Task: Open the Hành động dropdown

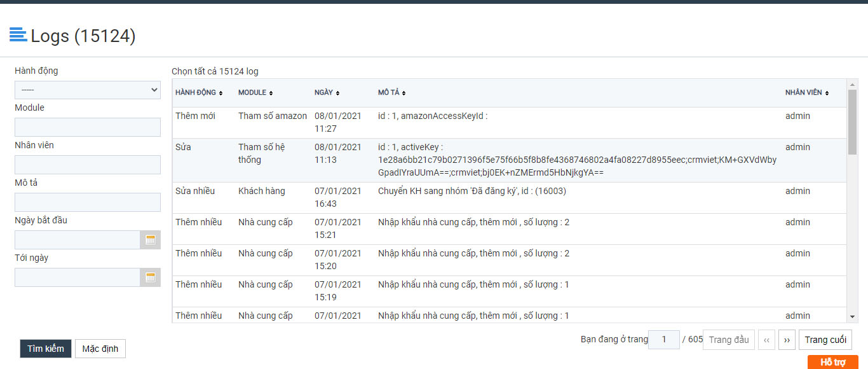Action: click(87, 89)
